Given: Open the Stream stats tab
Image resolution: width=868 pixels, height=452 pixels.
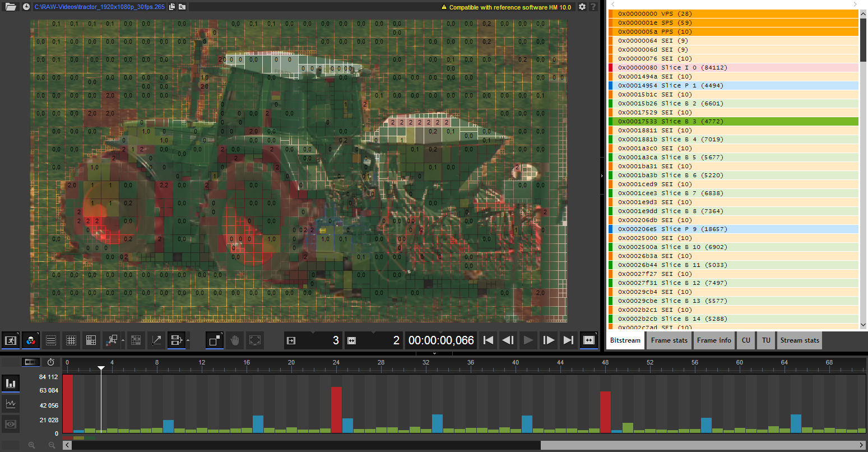Looking at the screenshot, I should (x=799, y=340).
